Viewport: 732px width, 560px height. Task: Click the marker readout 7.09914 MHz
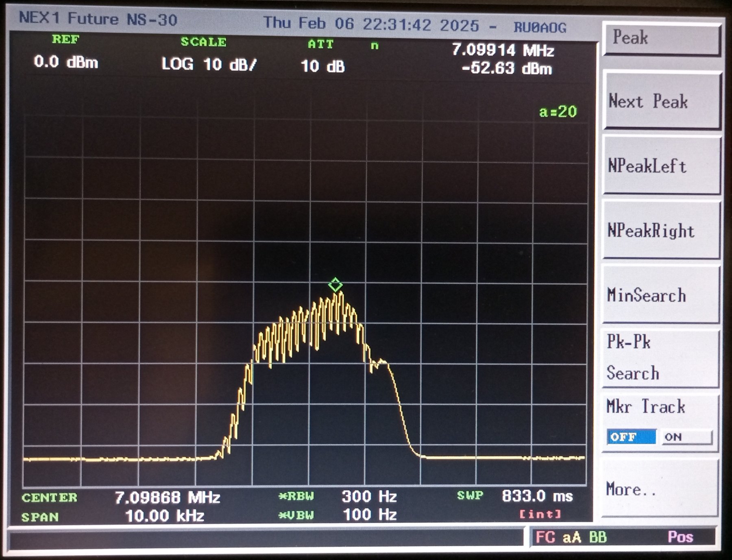click(x=503, y=51)
